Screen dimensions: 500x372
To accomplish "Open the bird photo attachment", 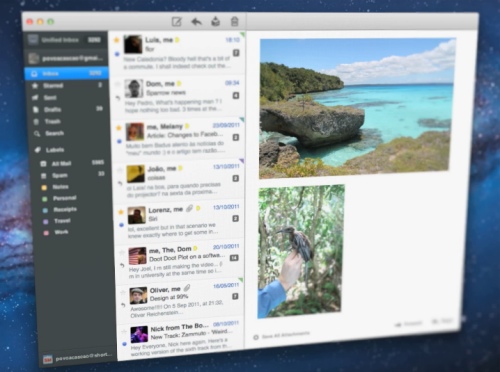I will point(301,252).
